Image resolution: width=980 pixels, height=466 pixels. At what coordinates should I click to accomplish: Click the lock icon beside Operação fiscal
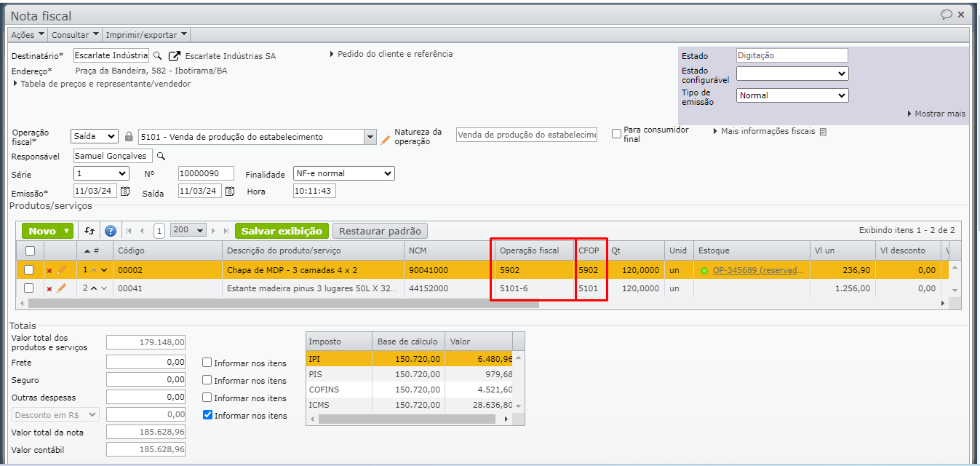[129, 136]
